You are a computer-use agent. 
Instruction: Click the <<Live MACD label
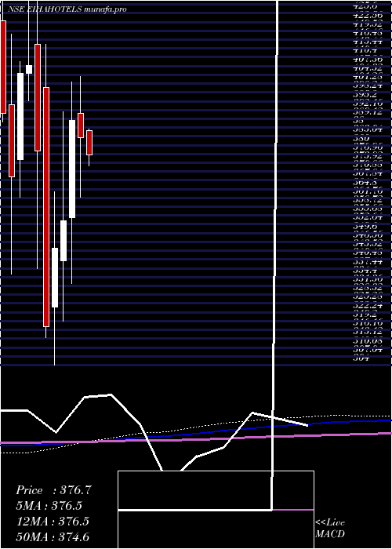[330, 529]
